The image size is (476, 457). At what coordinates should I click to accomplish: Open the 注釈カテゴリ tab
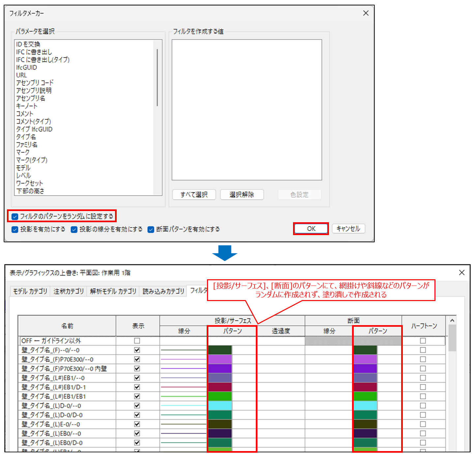[x=69, y=291]
